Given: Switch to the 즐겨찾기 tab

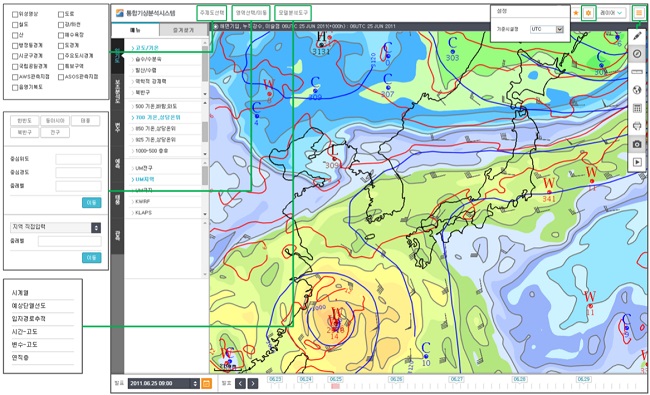Looking at the screenshot, I should [183, 30].
